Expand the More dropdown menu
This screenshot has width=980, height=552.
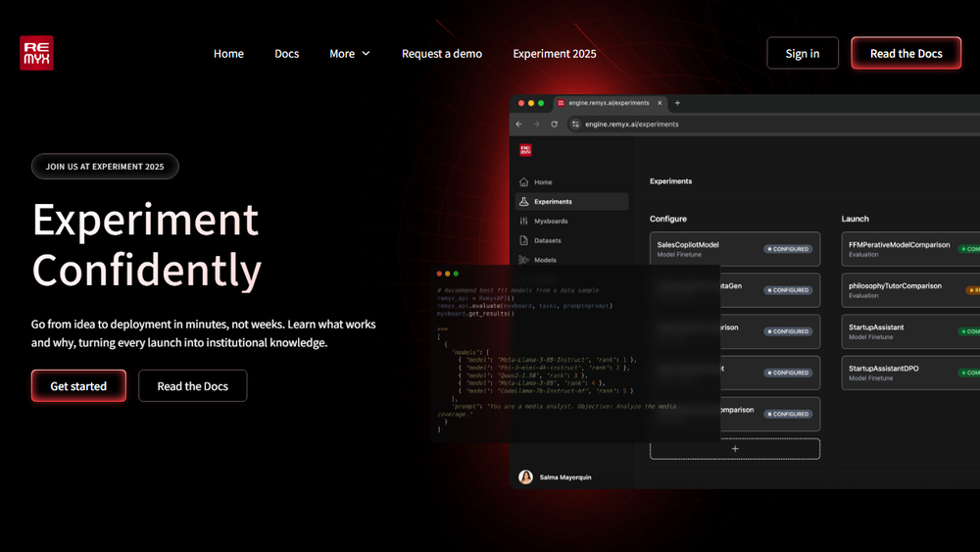pyautogui.click(x=350, y=54)
